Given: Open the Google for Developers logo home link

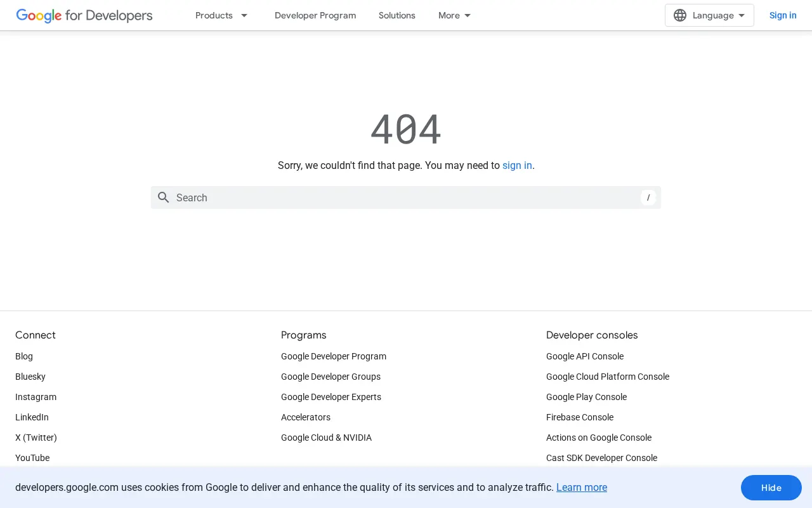Looking at the screenshot, I should 84,15.
